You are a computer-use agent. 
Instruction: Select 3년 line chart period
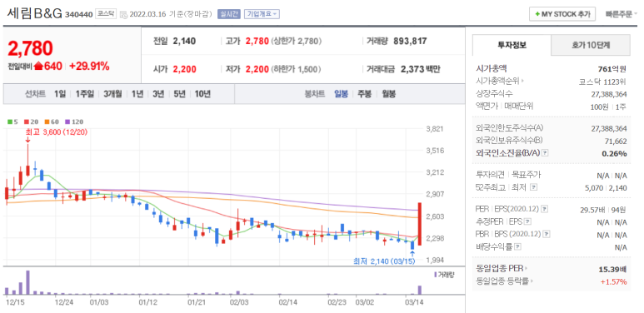158,94
